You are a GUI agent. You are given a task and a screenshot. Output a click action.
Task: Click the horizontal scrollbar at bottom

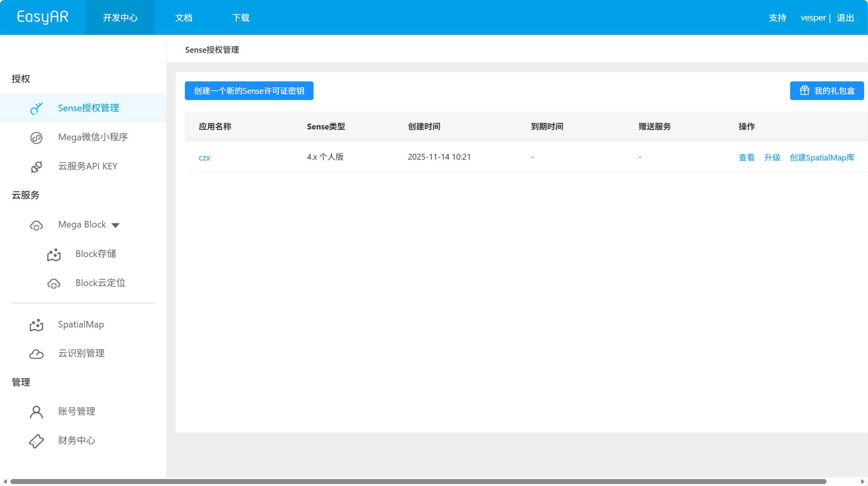click(x=418, y=481)
